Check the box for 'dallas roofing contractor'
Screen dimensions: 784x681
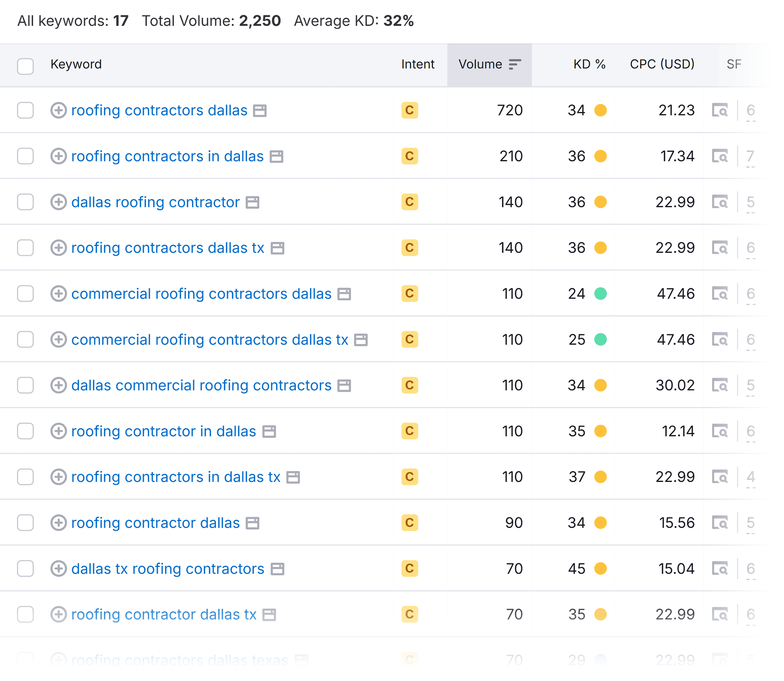pos(25,202)
